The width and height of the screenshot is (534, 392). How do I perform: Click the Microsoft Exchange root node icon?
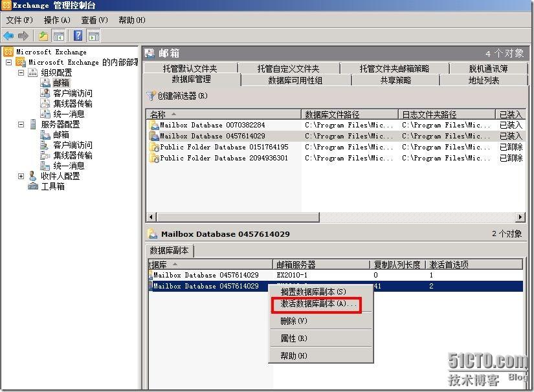(8, 52)
